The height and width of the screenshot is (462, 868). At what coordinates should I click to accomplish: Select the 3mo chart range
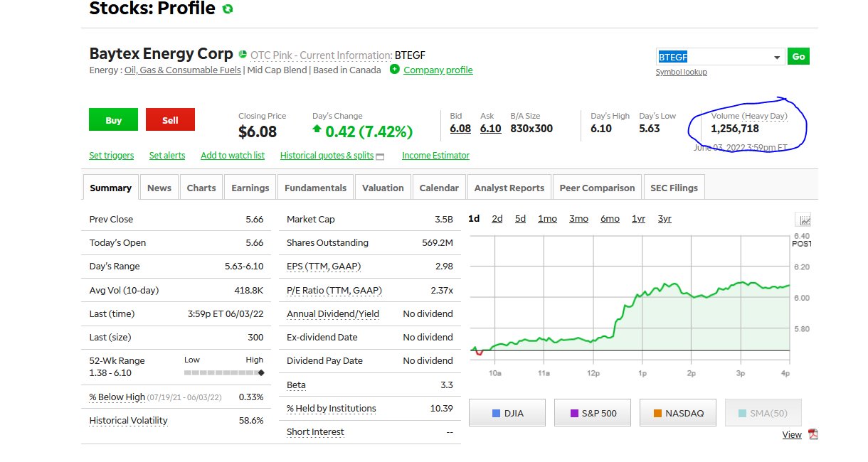(578, 219)
